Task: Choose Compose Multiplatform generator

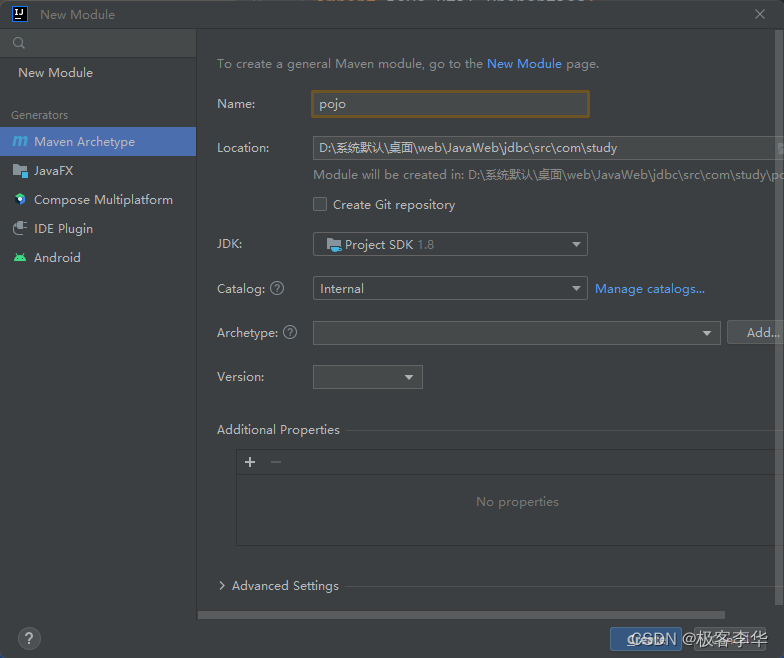Action: (98, 200)
